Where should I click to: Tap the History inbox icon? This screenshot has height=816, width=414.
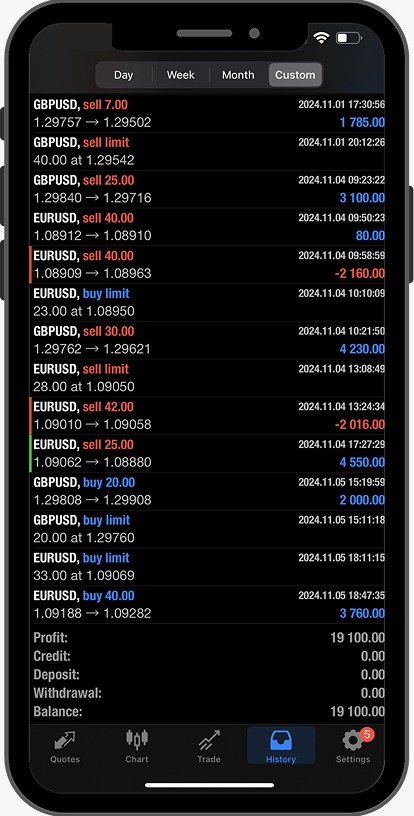click(281, 740)
